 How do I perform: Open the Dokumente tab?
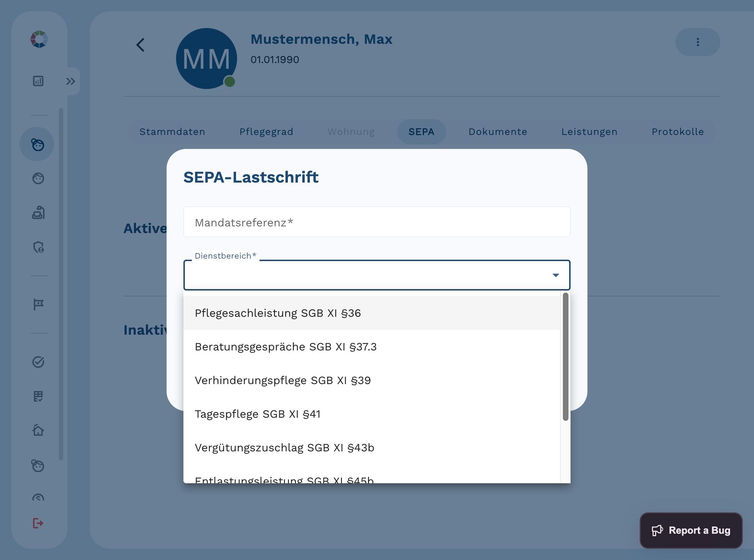[x=498, y=132]
